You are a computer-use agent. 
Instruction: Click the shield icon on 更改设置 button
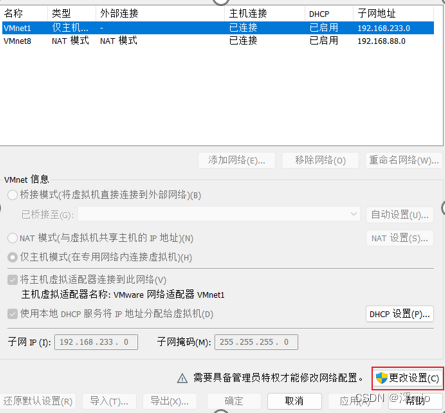[381, 378]
